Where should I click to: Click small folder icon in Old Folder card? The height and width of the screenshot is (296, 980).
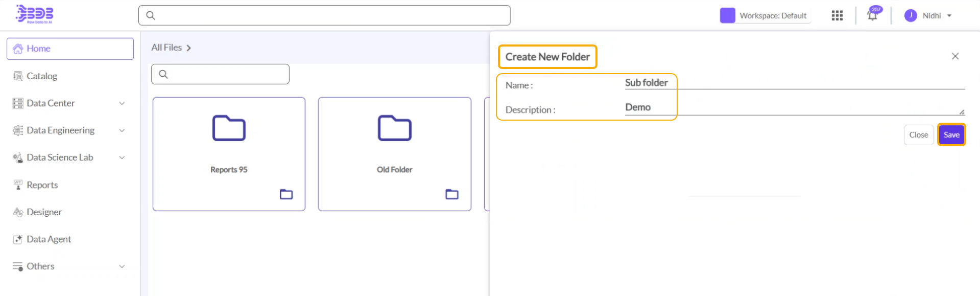pyautogui.click(x=452, y=194)
